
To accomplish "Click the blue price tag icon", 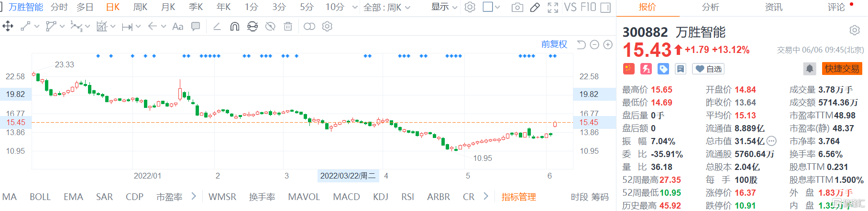I will click(663, 69).
